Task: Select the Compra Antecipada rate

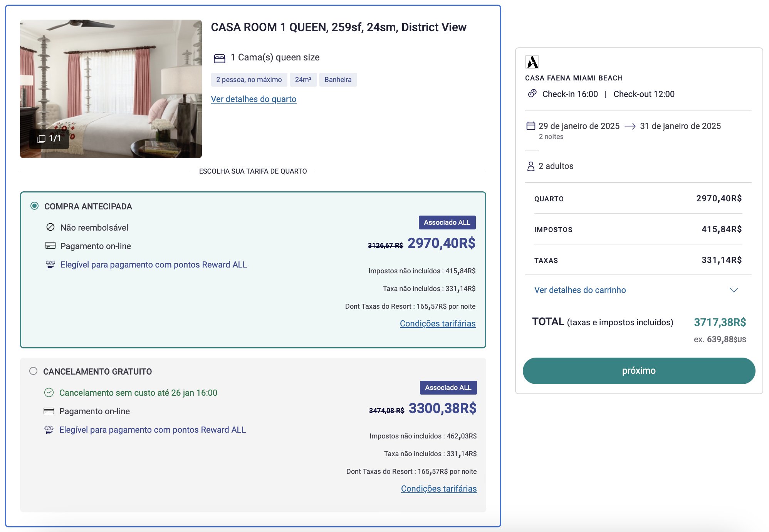Action: point(35,206)
